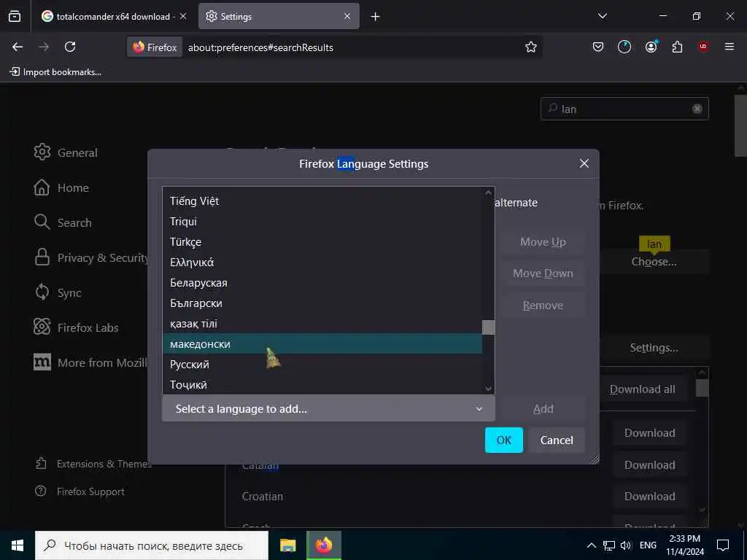Open Privacy & Security settings category
747x560 pixels.
90,257
